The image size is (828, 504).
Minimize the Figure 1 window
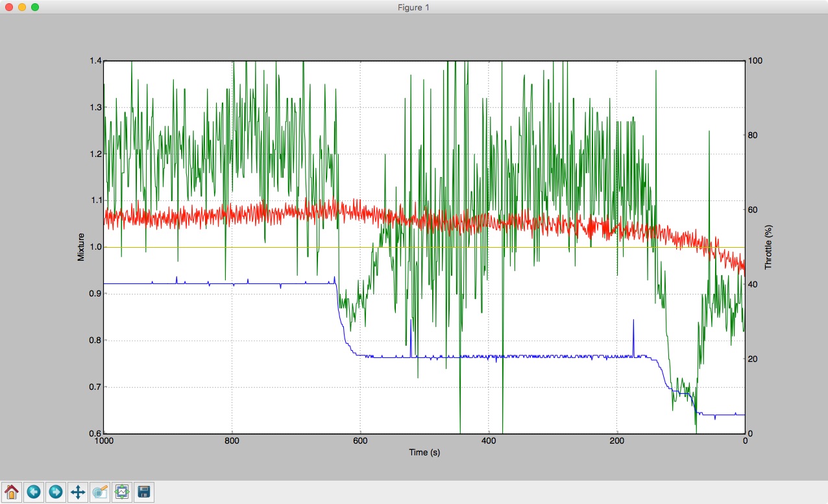point(21,7)
